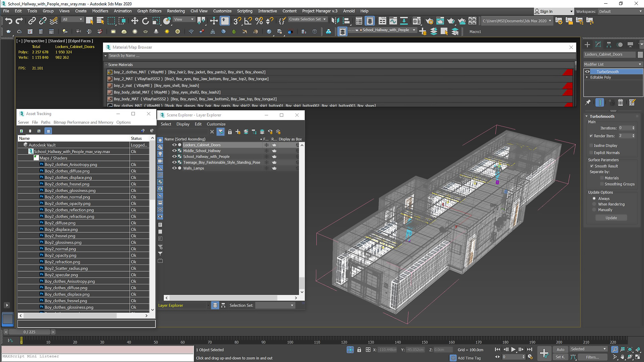Image resolution: width=644 pixels, height=362 pixels.
Task: Enable the Percent Snap toggle icon
Action: 259,21
